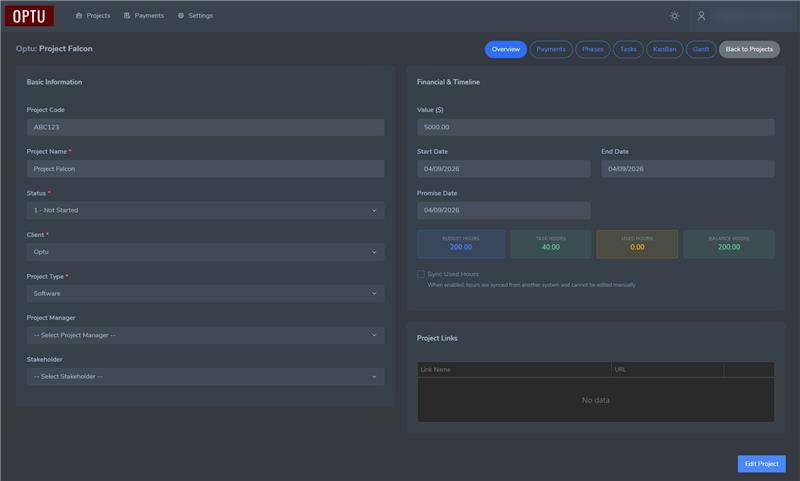Click the 'No data' text in Project Links
This screenshot has width=800, height=481.
(x=595, y=400)
